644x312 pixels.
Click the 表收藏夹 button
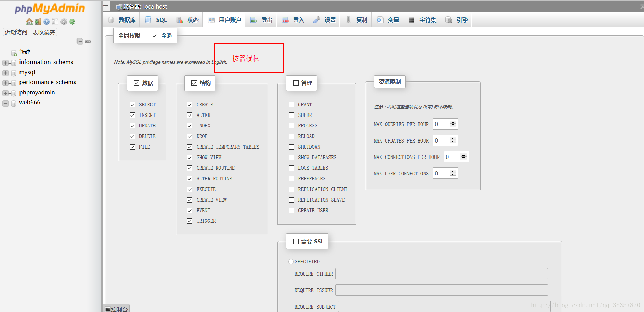coord(44,32)
